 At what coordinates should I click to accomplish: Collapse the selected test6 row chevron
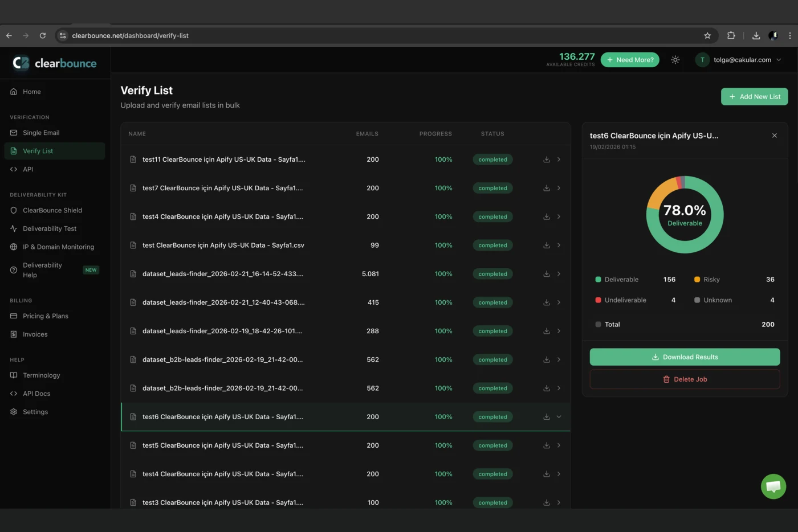point(559,417)
